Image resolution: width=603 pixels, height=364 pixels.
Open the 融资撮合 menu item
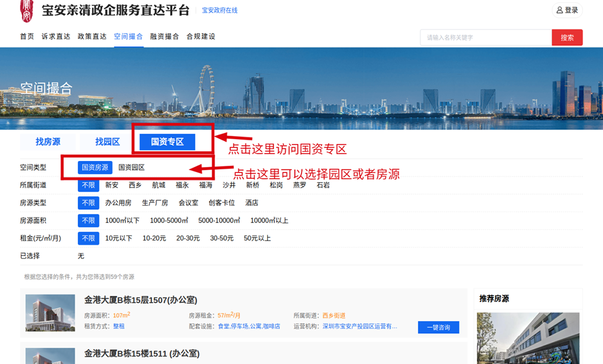[165, 37]
